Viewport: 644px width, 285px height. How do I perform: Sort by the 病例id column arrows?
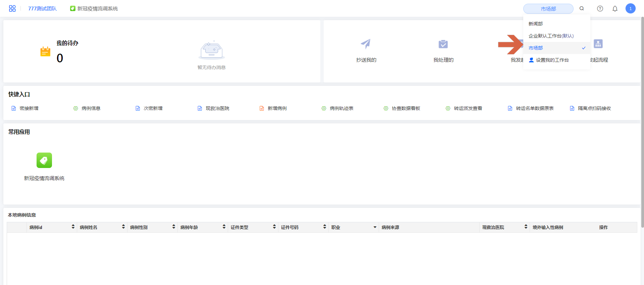pos(73,227)
